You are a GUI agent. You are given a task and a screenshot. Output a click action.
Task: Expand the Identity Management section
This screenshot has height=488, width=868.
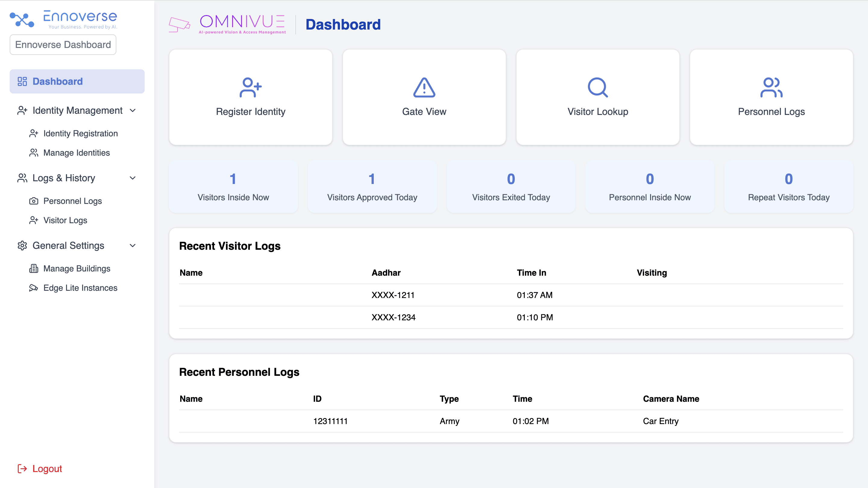point(132,110)
